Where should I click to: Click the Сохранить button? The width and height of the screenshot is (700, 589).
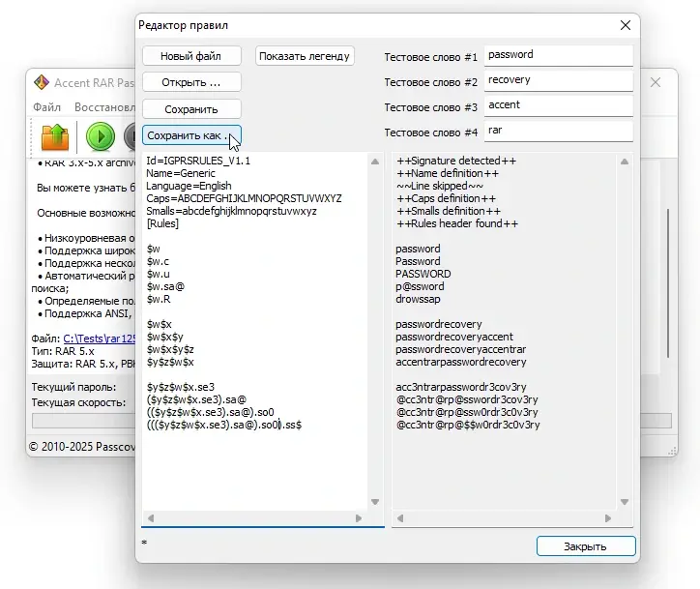pos(190,109)
